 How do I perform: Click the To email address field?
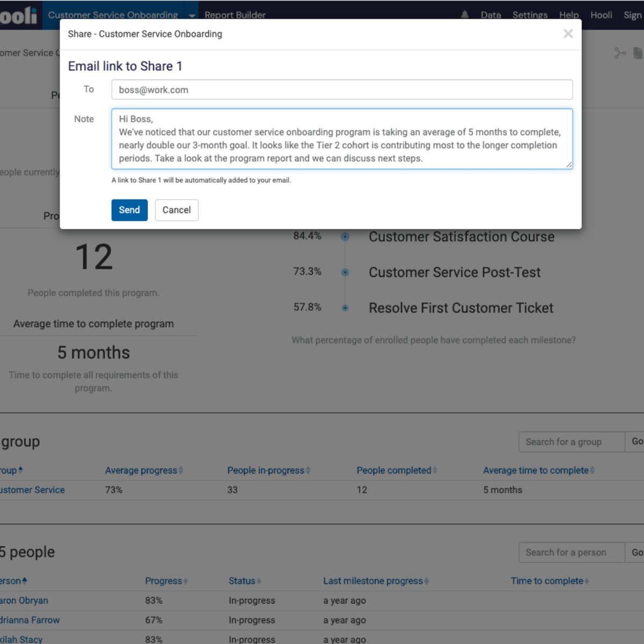(x=342, y=90)
